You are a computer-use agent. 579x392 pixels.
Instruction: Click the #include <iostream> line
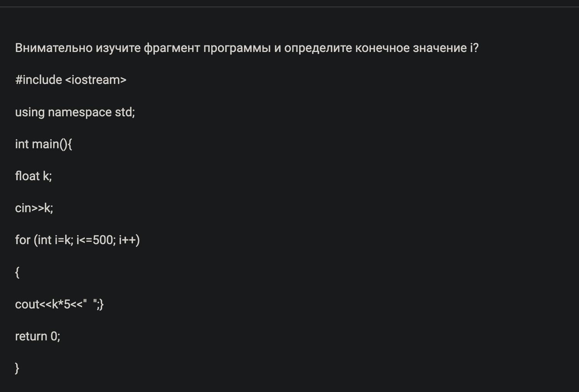(71, 80)
